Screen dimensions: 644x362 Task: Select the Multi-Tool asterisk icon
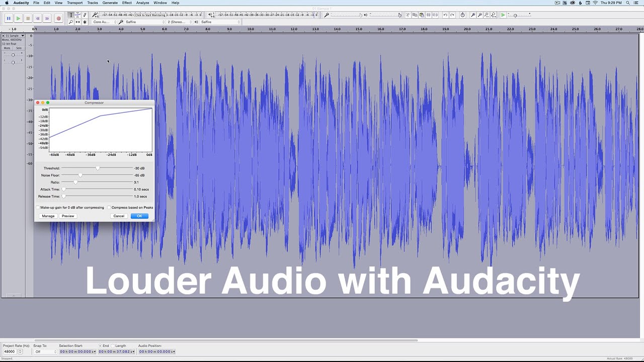pyautogui.click(x=85, y=22)
